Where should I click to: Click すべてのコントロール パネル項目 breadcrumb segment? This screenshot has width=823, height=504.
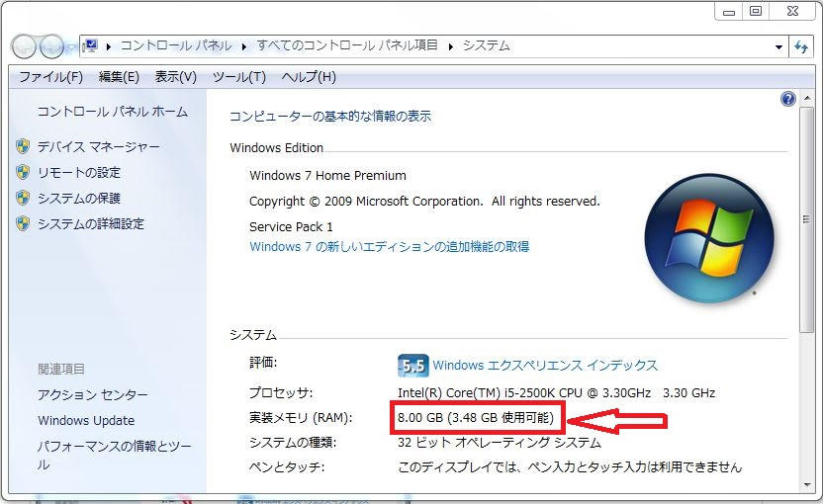pos(347,46)
